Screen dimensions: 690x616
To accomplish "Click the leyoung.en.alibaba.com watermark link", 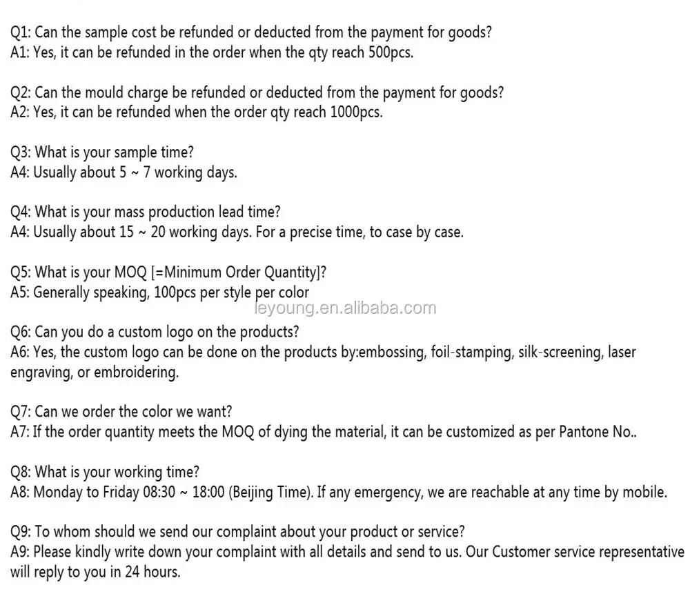I will point(345,308).
